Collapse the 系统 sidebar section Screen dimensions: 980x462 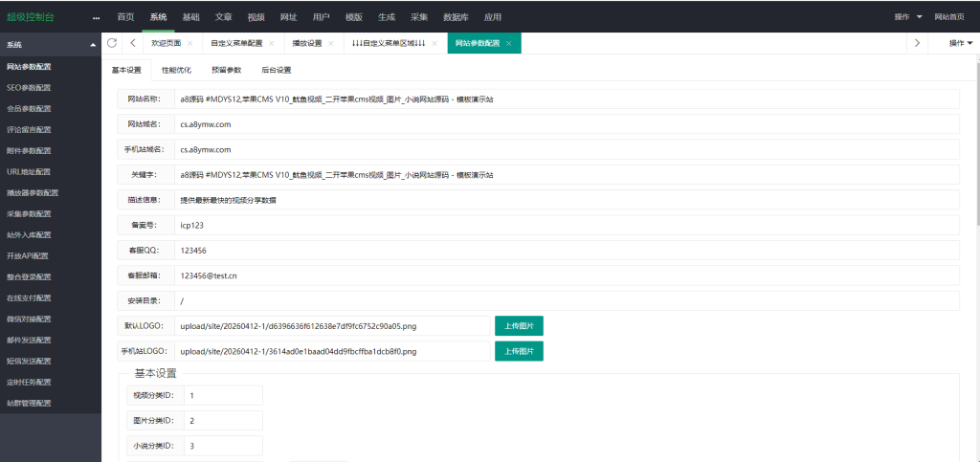click(x=92, y=45)
